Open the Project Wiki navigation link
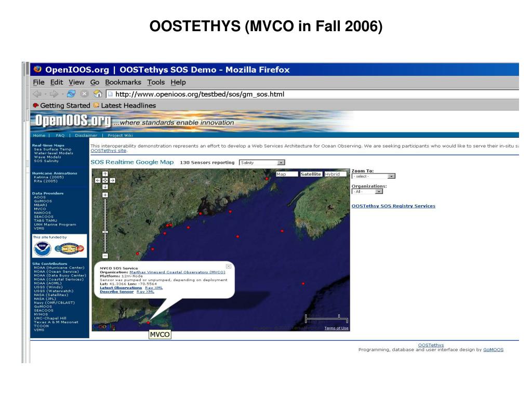This screenshot has height=399, width=532. pos(120,136)
